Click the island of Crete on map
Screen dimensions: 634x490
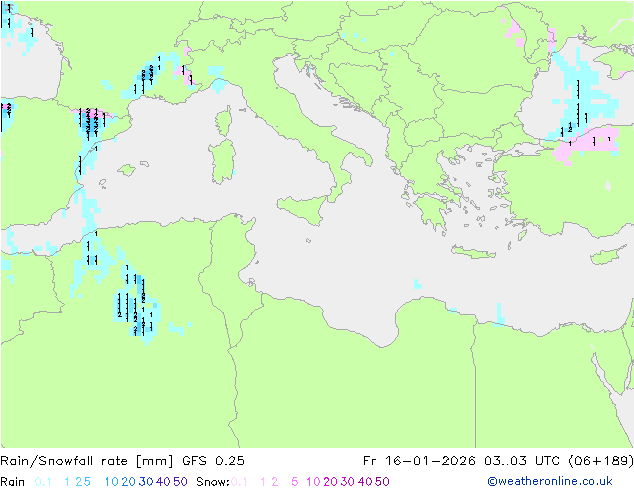coord(473,252)
